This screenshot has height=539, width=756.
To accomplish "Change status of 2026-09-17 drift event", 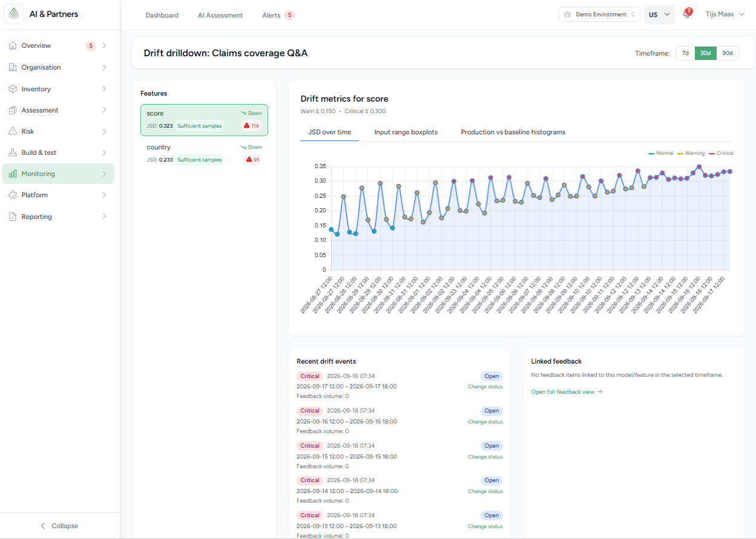I will coord(485,387).
